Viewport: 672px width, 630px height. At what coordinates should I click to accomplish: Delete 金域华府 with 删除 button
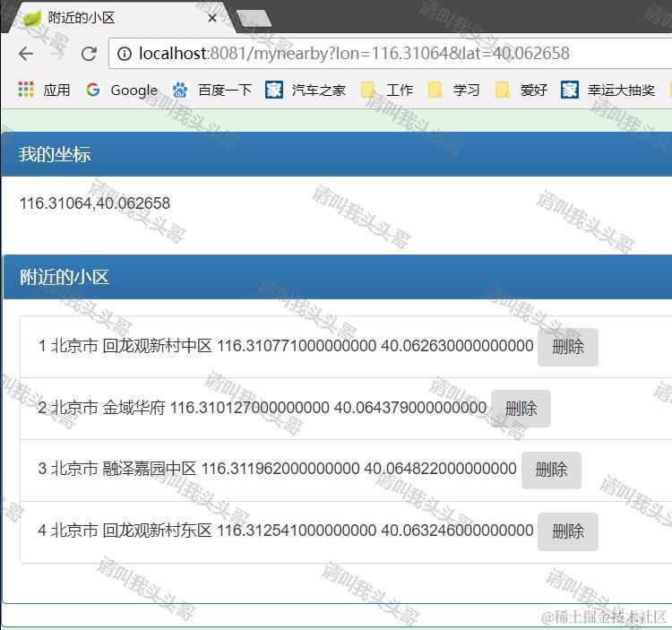(x=521, y=409)
